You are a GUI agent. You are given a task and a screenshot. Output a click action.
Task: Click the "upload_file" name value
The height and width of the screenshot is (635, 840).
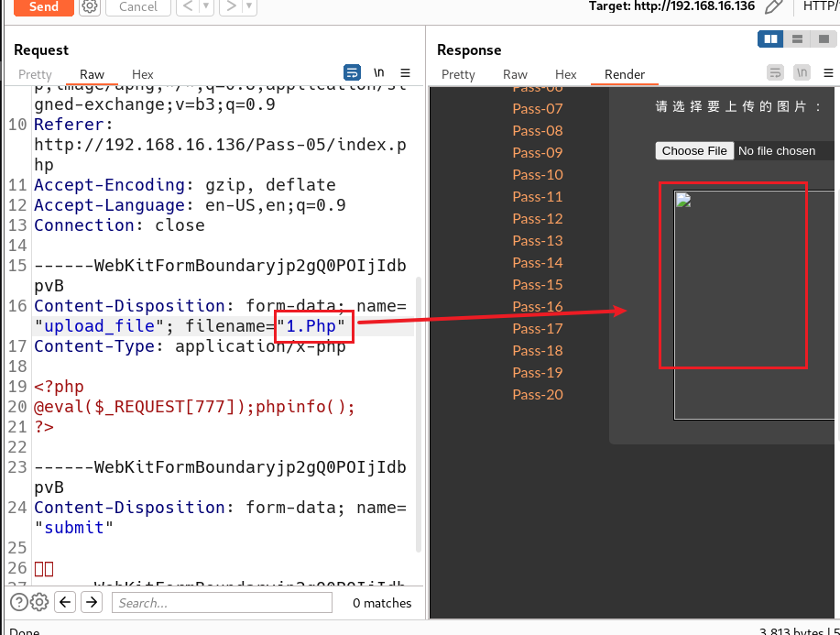(x=99, y=326)
